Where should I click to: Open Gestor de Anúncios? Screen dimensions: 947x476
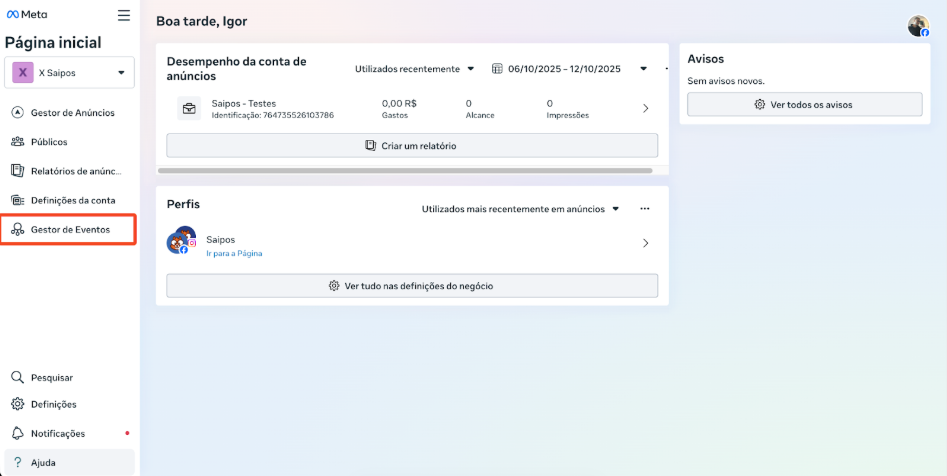pos(72,113)
